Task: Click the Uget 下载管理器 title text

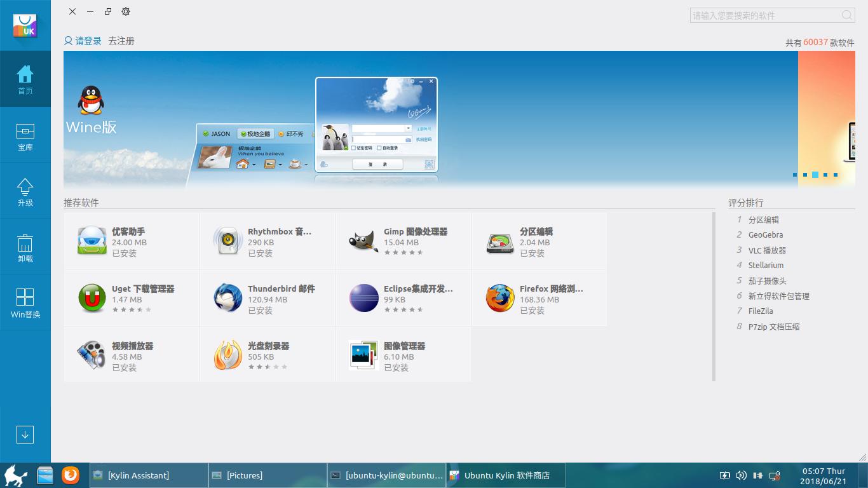Action: 143,289
